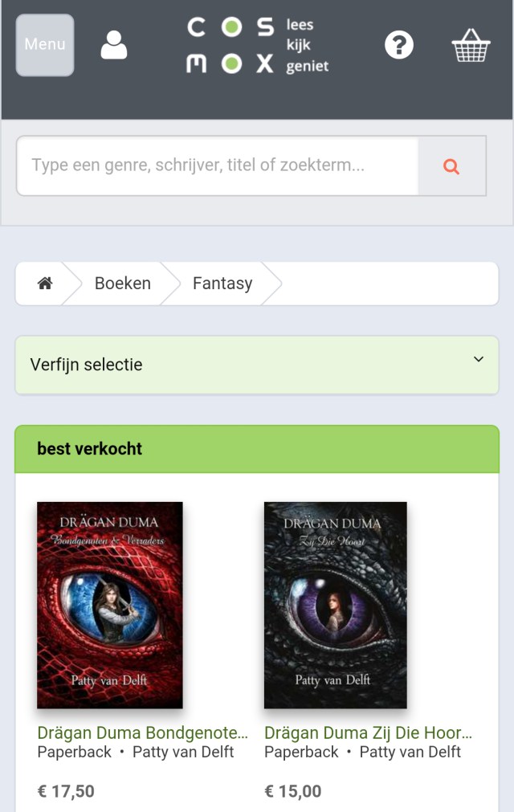Viewport: 514px width, 812px height.
Task: Open Drägan Duma Zij Die Hoor... title link
Action: [x=368, y=732]
